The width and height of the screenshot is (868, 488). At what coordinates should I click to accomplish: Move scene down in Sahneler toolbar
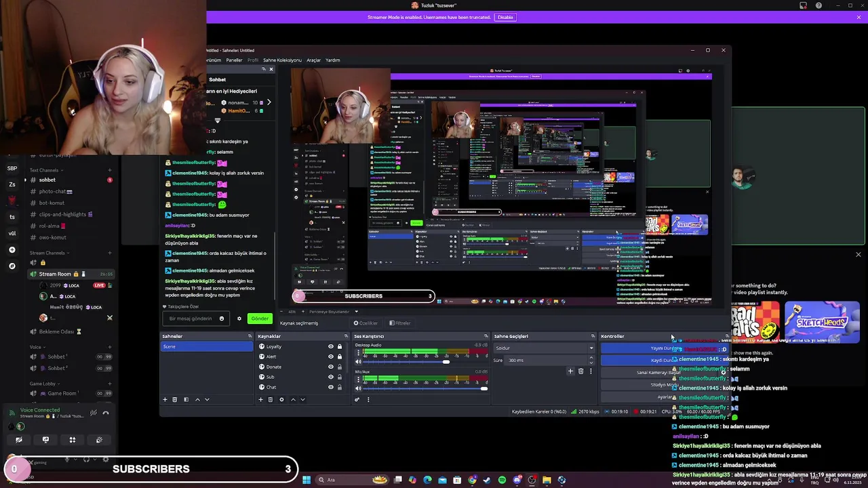pyautogui.click(x=207, y=399)
